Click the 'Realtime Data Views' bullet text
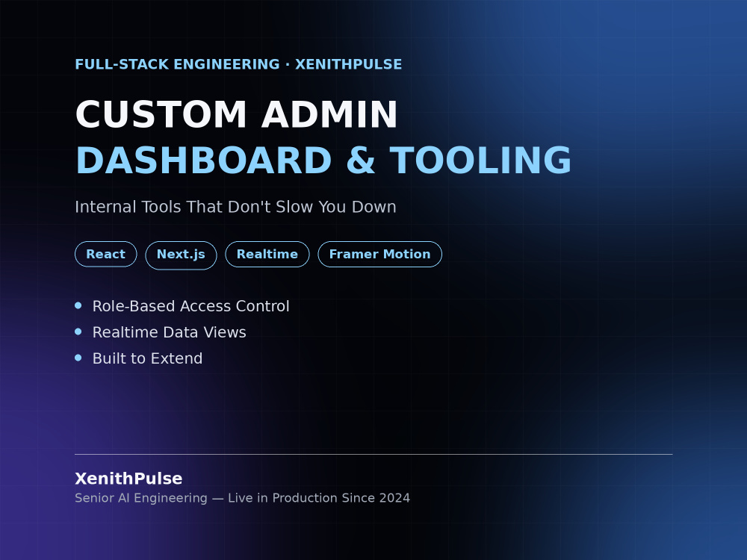 pos(169,332)
